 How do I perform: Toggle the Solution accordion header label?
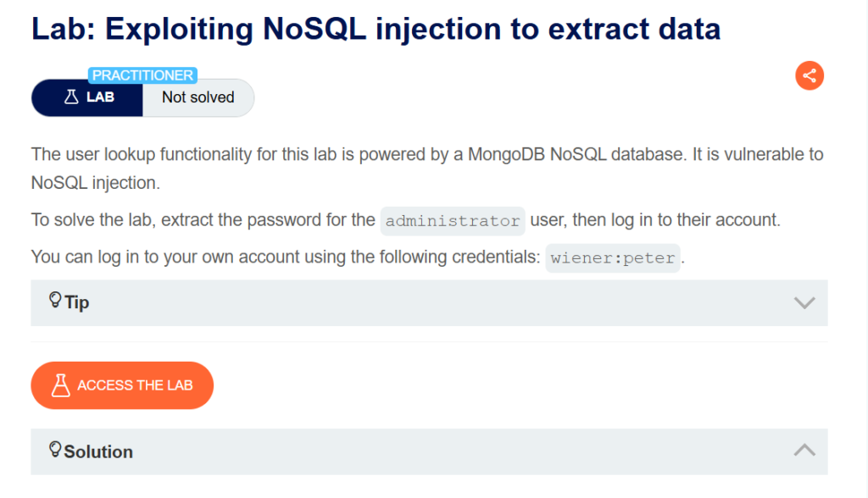pyautogui.click(x=98, y=452)
